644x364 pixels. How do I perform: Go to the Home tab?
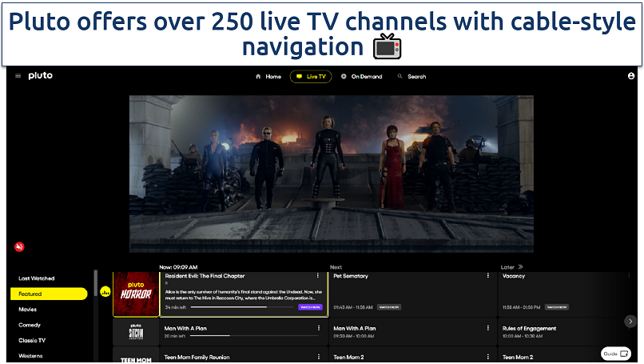coord(268,77)
